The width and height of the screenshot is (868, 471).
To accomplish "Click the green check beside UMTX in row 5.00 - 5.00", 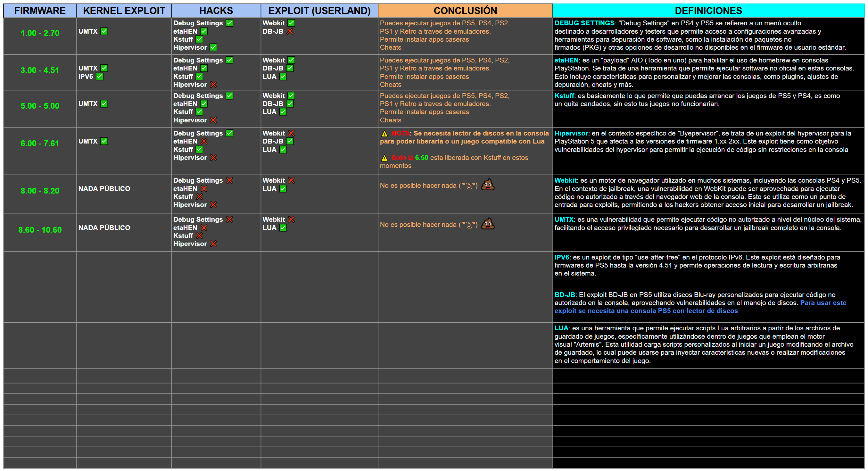I will [104, 104].
